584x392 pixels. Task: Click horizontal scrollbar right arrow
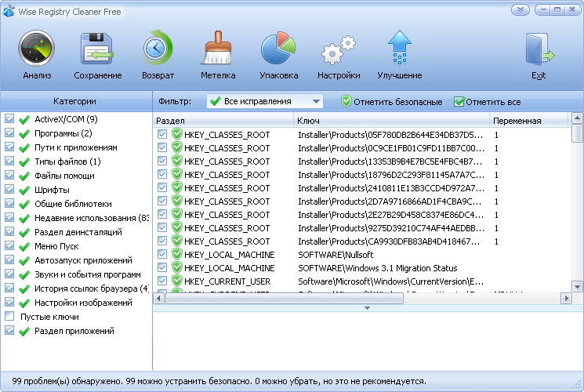(x=566, y=298)
